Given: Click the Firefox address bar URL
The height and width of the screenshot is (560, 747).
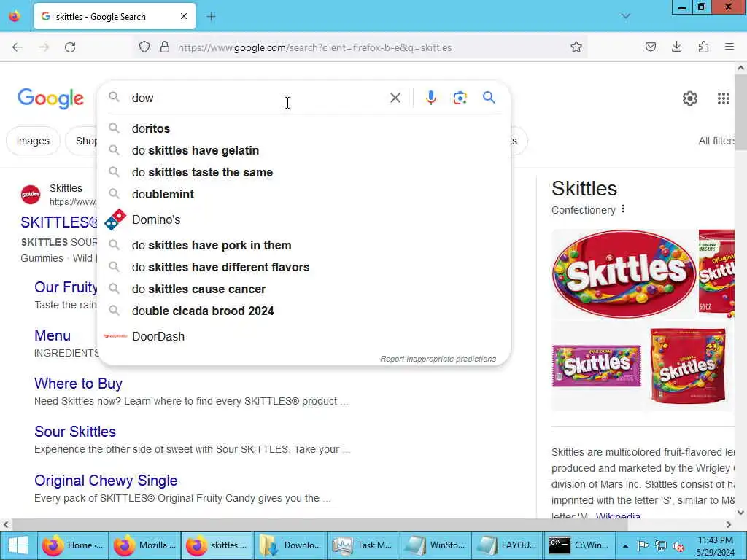Looking at the screenshot, I should click(314, 47).
